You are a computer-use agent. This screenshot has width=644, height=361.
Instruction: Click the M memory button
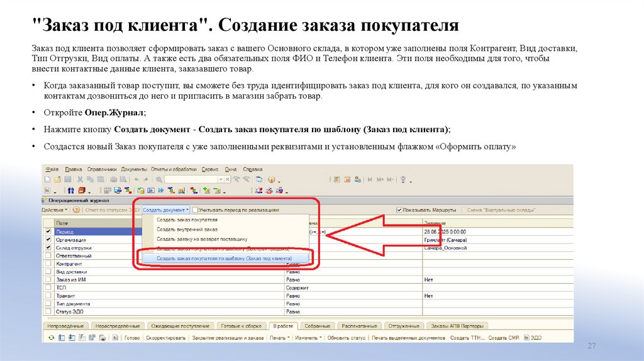370,179
